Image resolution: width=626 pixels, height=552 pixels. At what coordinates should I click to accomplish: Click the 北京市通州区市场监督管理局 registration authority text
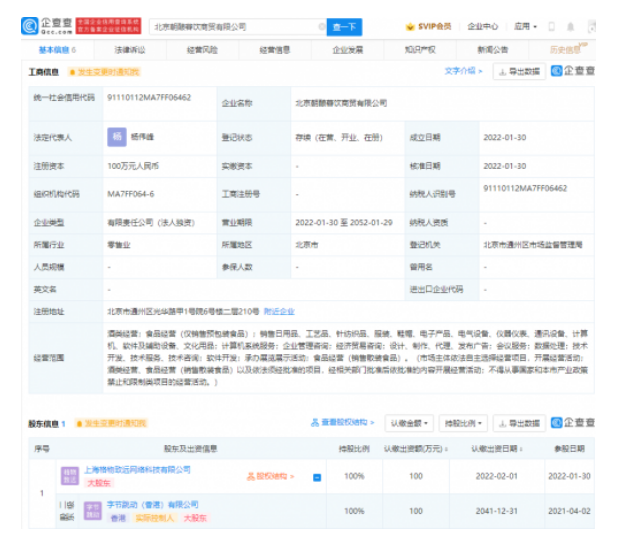(x=533, y=245)
